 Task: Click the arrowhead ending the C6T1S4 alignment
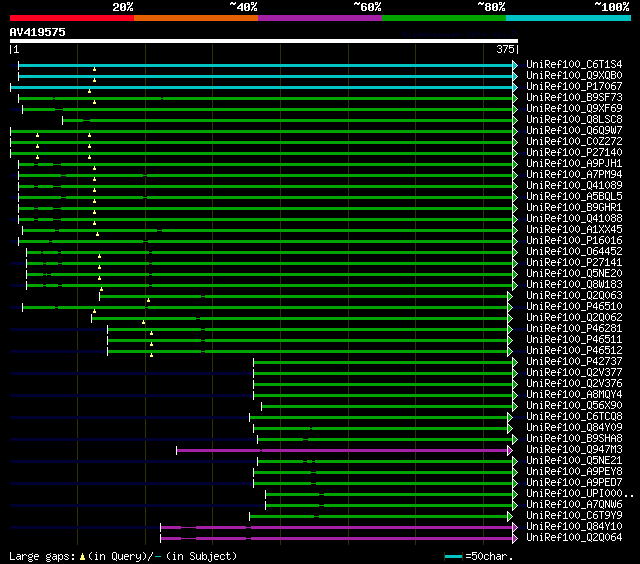click(515, 65)
